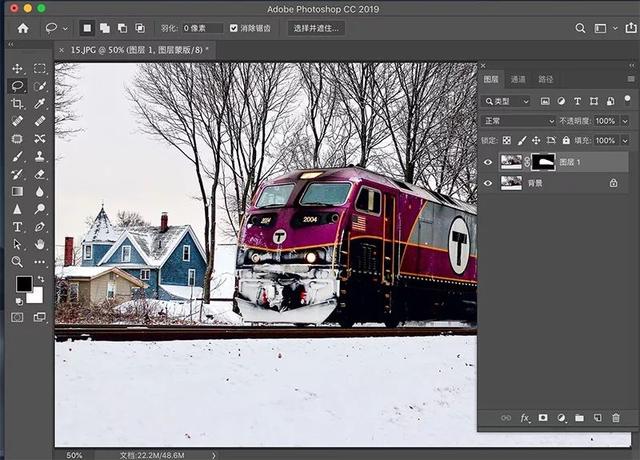Switch to the 通道 panel tab
This screenshot has width=640, height=460.
[518, 79]
